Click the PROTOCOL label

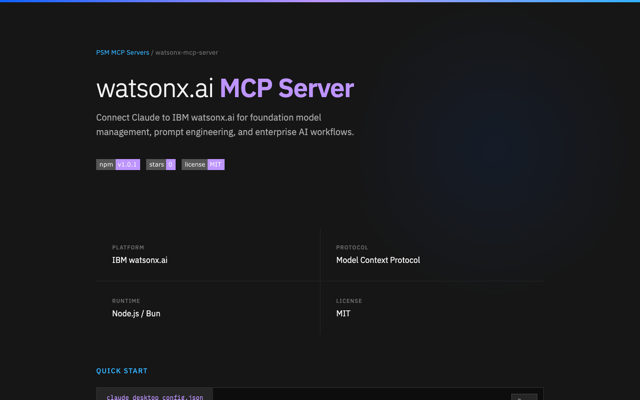click(x=352, y=247)
